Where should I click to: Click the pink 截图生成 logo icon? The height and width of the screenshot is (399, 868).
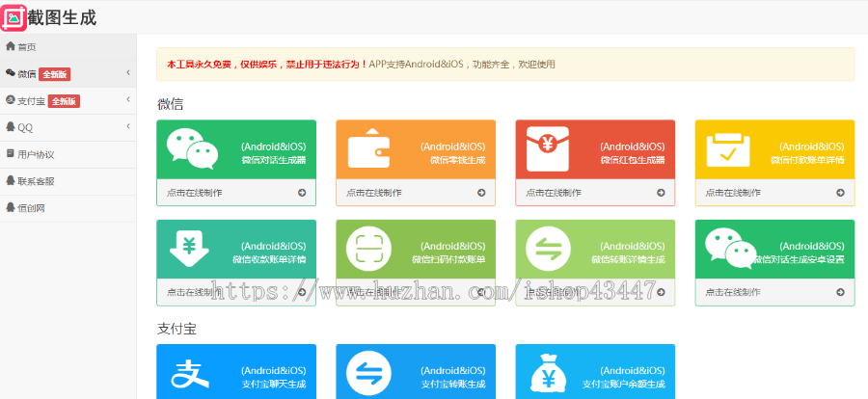[14, 17]
